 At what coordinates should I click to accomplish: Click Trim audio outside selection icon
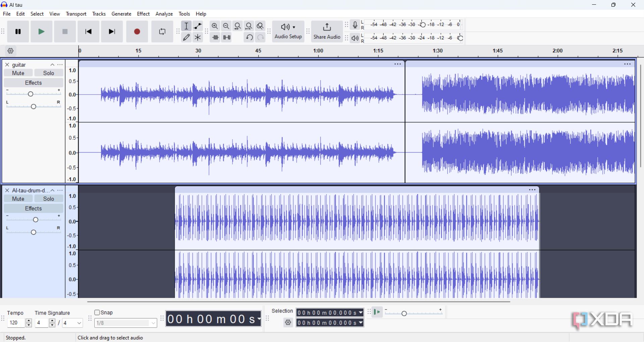coord(215,38)
